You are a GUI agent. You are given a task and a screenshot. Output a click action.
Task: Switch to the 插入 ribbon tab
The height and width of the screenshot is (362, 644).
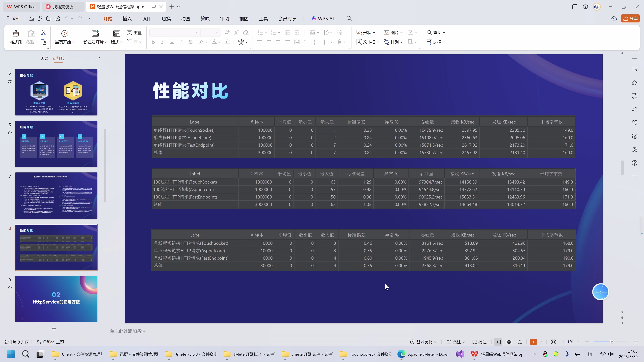coord(127,18)
